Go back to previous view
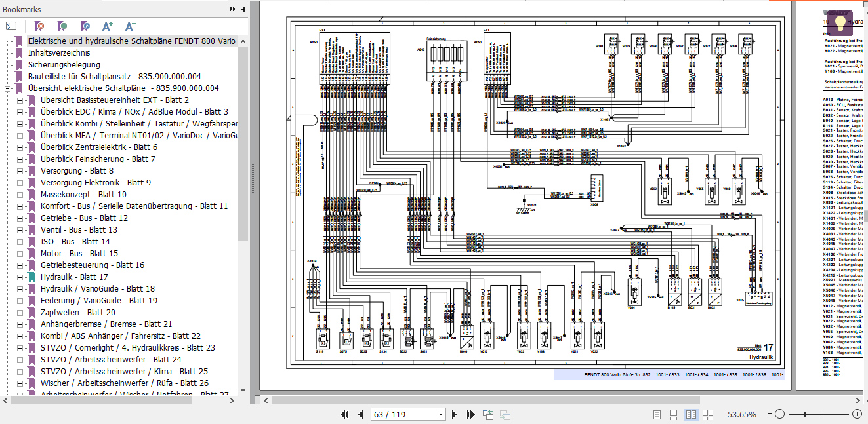Viewport: 868px width, 424px height. (x=487, y=414)
